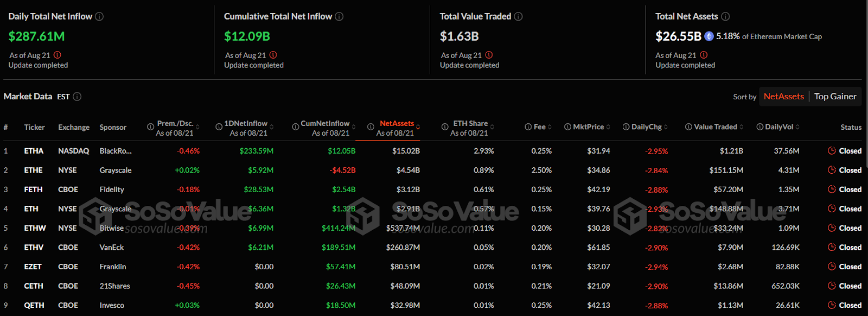Select the NetAssets sort tab
868x316 pixels.
coord(783,97)
